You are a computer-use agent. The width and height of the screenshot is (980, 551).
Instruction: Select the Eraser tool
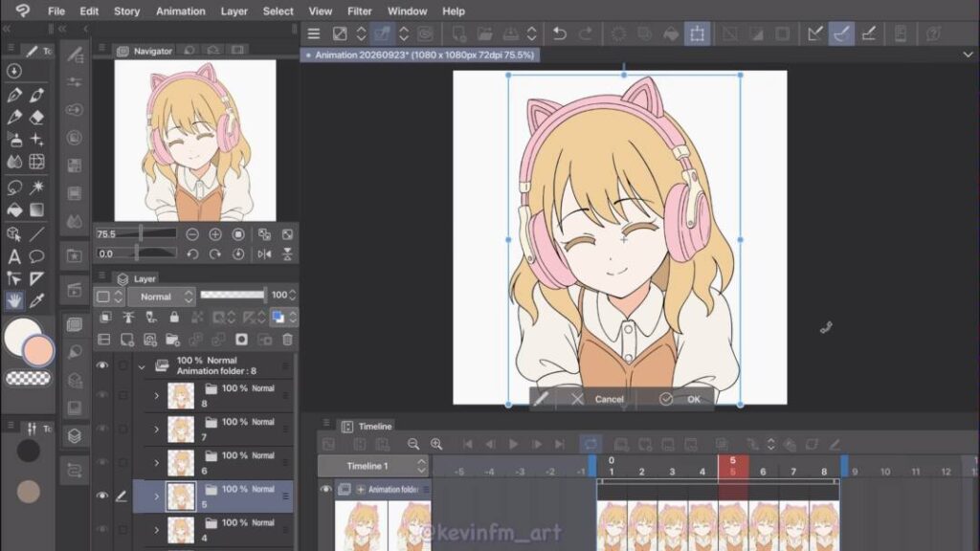coord(37,118)
